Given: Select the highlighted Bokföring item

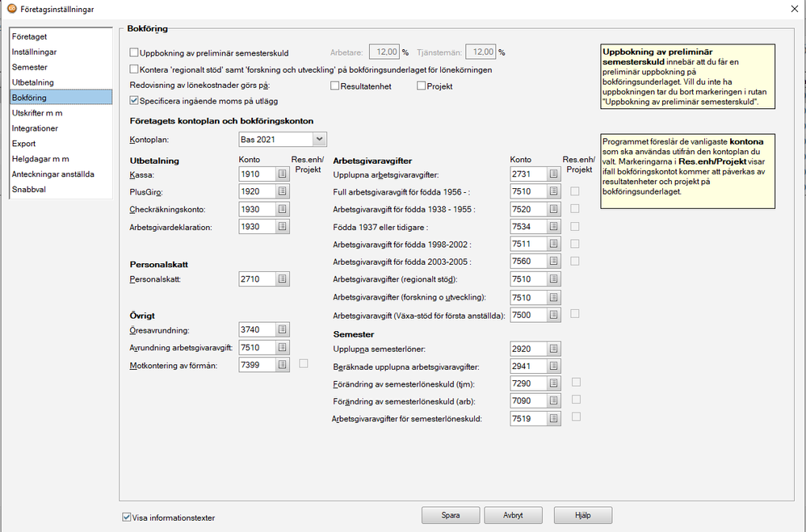Looking at the screenshot, I should (61, 98).
